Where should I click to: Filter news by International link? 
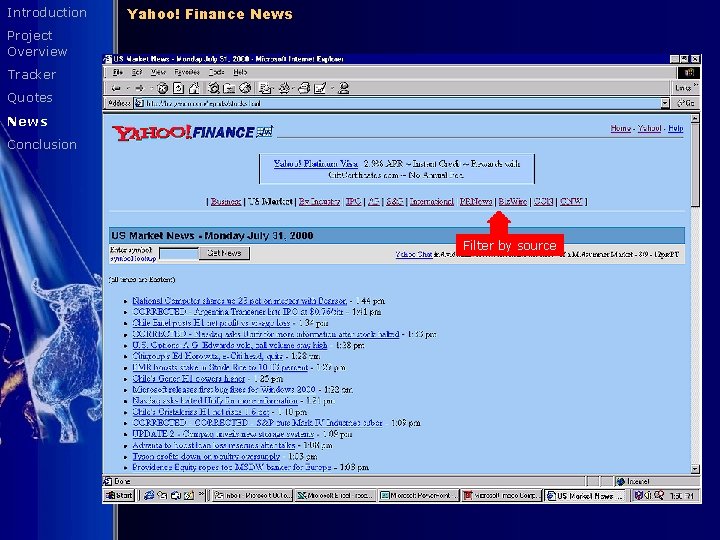pyautogui.click(x=431, y=201)
